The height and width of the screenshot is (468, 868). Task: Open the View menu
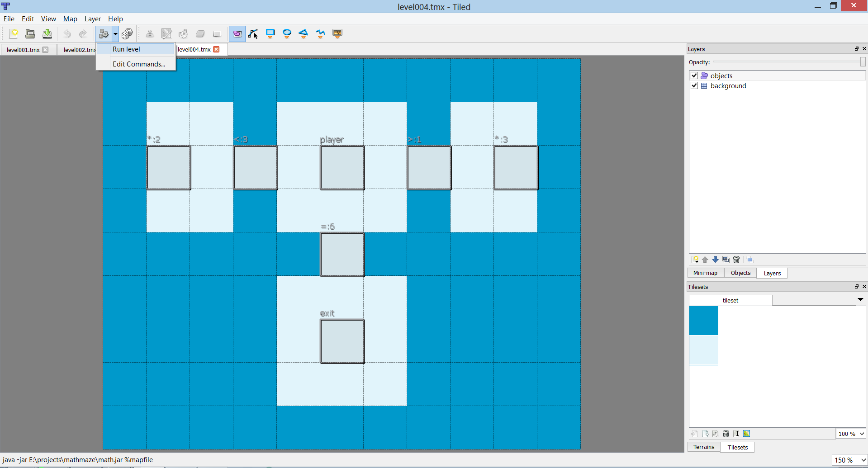click(48, 19)
